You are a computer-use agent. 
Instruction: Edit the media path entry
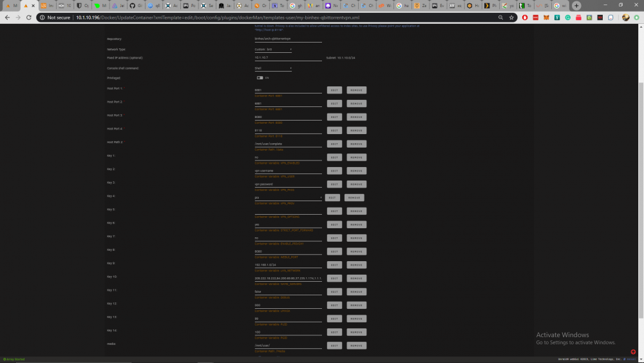point(334,346)
